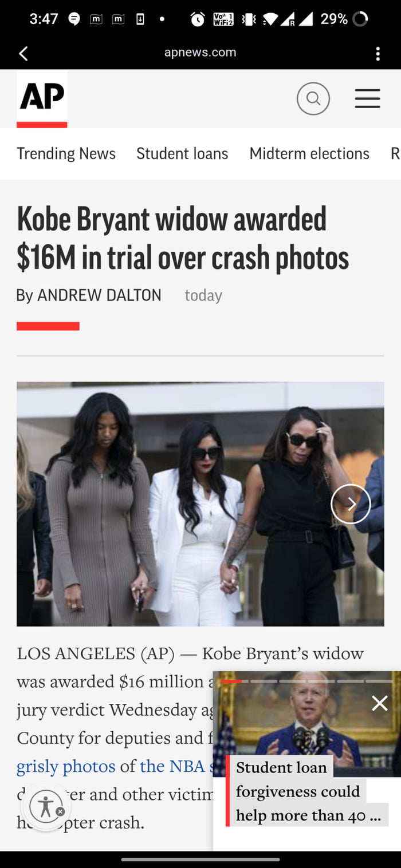Tap the courthouse photo of women

tap(200, 504)
